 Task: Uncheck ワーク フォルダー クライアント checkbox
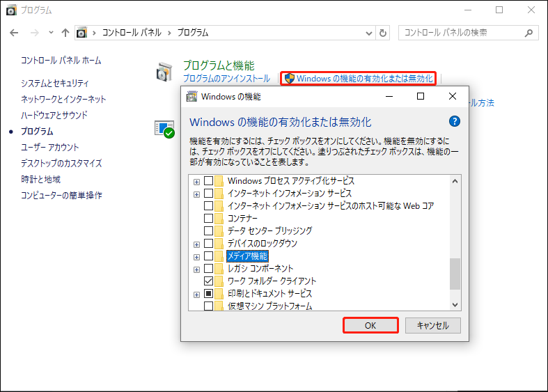[209, 281]
